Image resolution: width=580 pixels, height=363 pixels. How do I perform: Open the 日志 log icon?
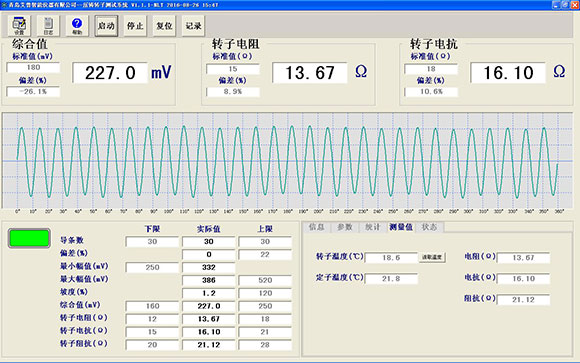[48, 26]
